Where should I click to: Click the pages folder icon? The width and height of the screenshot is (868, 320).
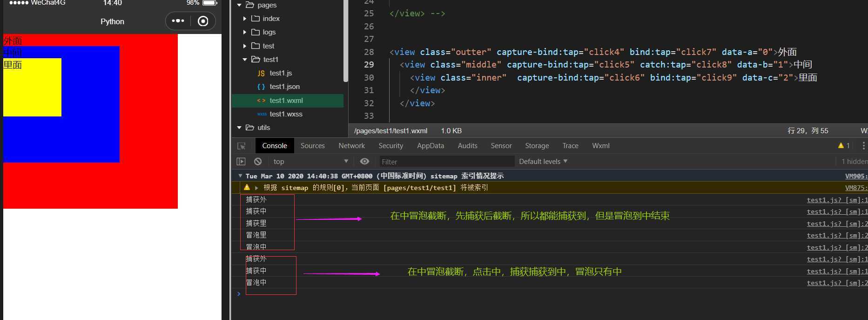pyautogui.click(x=250, y=5)
